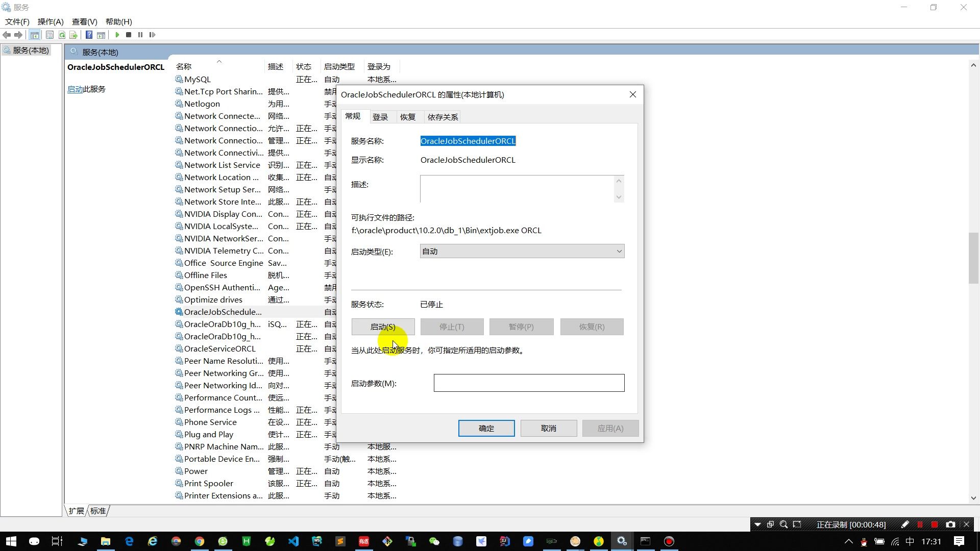Toggle the show/hide console tree toolbar icon
980x551 pixels.
pos(35,35)
